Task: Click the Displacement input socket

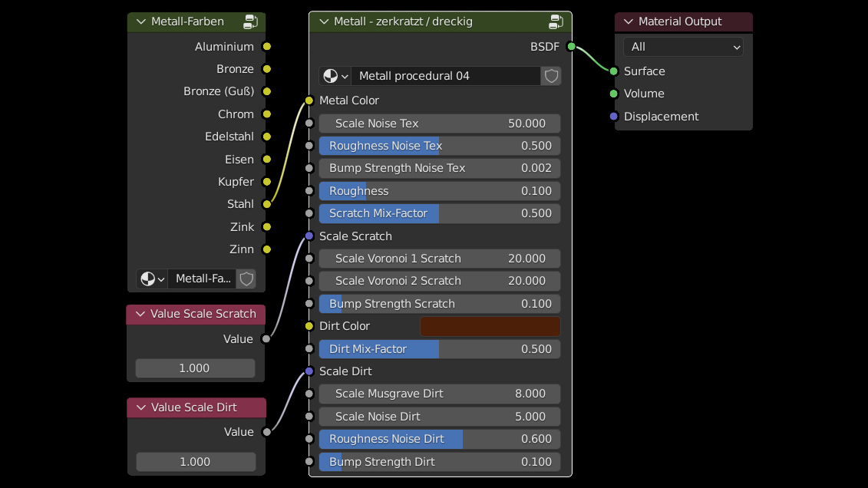Action: (x=613, y=117)
